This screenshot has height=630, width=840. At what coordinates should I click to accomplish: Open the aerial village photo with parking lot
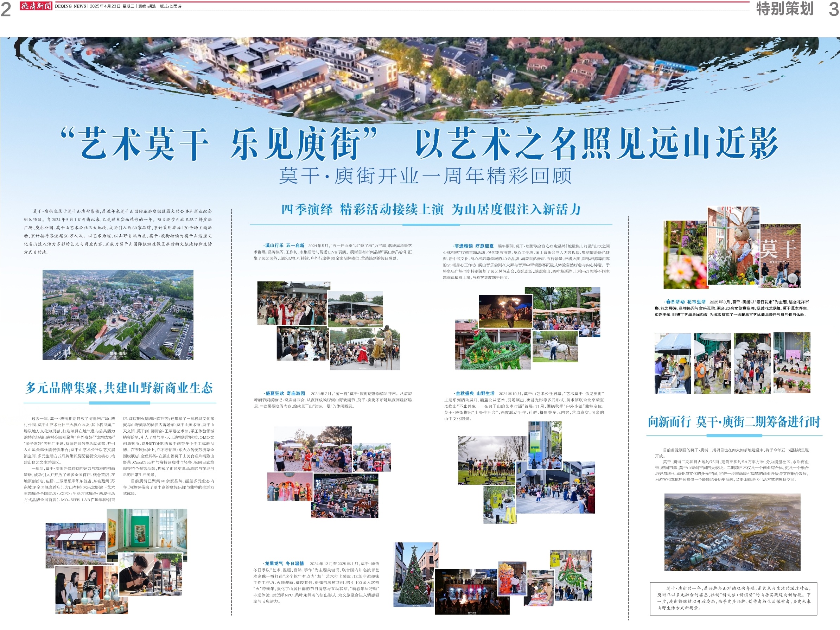tap(118, 314)
